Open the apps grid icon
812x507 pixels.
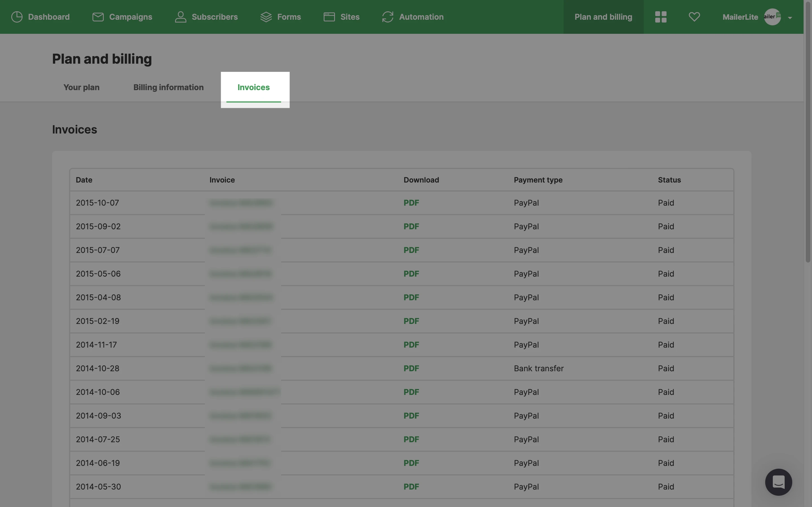click(661, 17)
